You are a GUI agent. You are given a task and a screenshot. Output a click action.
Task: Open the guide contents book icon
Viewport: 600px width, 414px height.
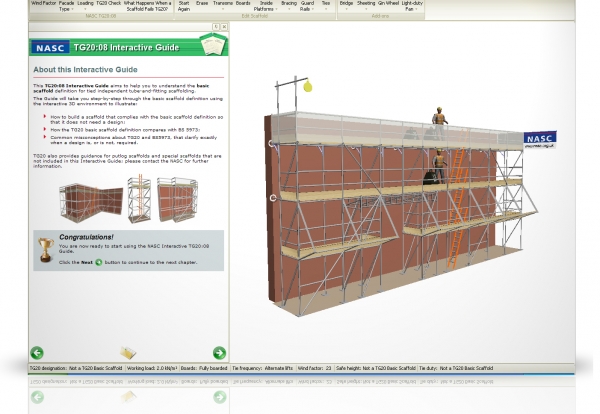[x=128, y=352]
